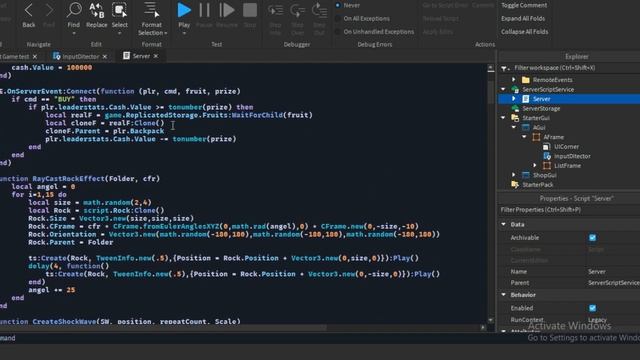Select ListFrame in Explorer
This screenshot has width=640, height=360.
[567, 166]
